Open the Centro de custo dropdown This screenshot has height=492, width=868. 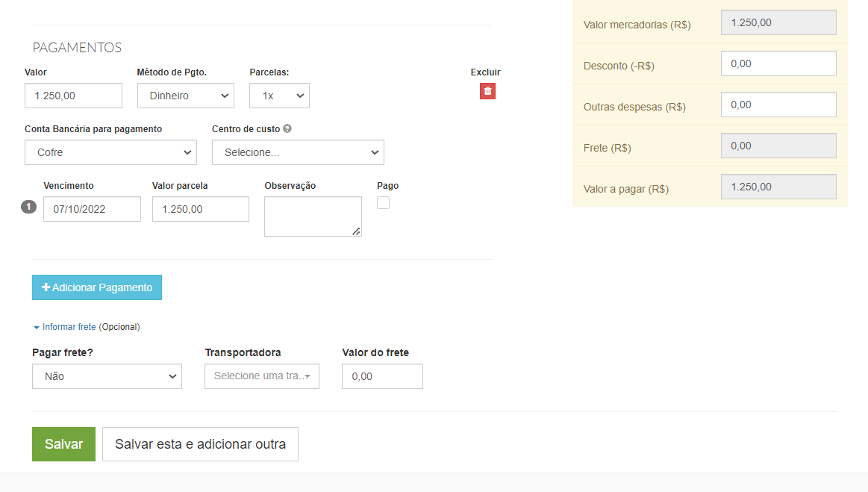(298, 152)
